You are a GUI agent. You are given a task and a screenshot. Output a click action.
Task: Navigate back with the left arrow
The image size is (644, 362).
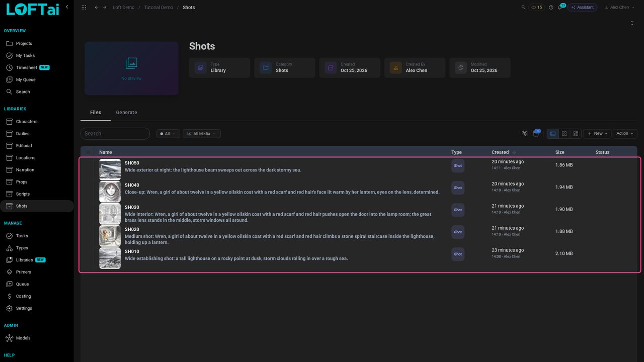point(96,8)
